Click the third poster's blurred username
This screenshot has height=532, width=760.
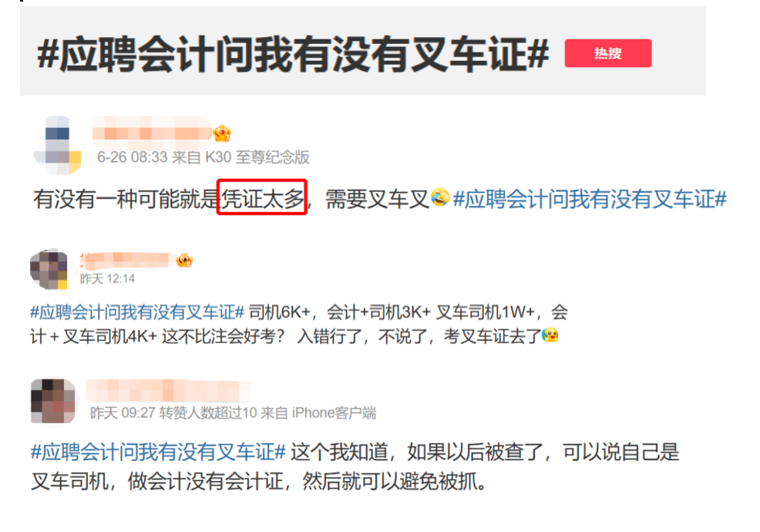tap(168, 391)
